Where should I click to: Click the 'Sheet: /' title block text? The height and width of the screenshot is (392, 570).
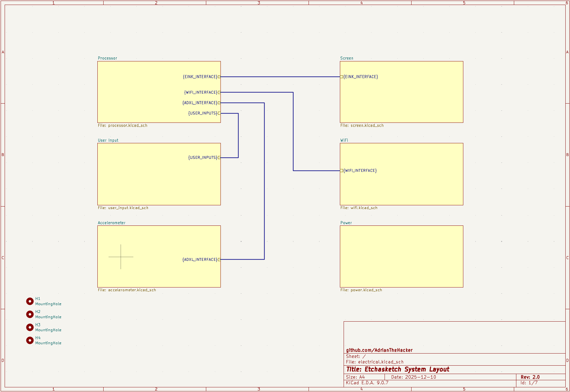coord(356,356)
